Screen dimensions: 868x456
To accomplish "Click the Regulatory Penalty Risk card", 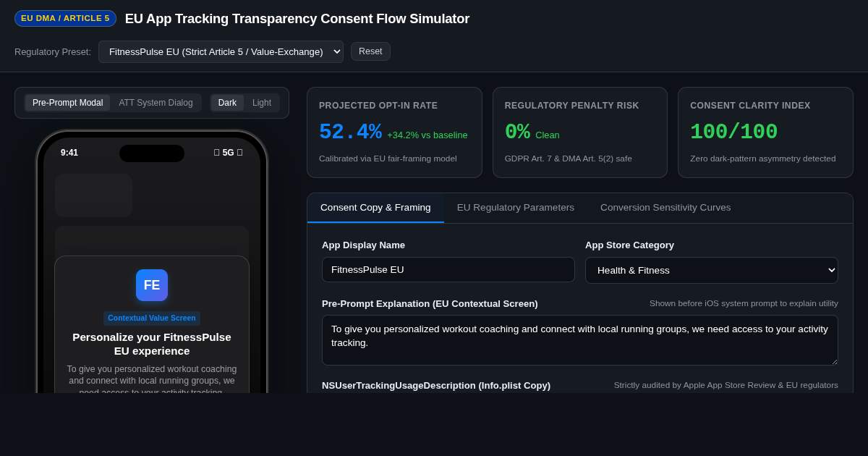I will coord(580,132).
